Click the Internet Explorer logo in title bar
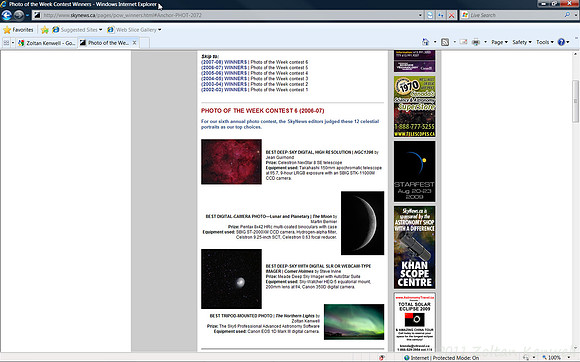The height and width of the screenshot is (362, 580). tap(3, 4)
